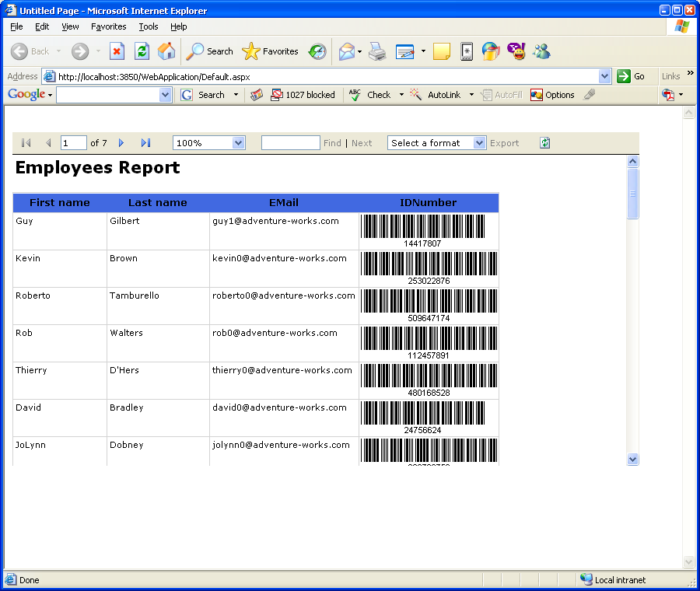Screen dimensions: 700x591
Task: Click the current page number field
Action: pos(73,143)
